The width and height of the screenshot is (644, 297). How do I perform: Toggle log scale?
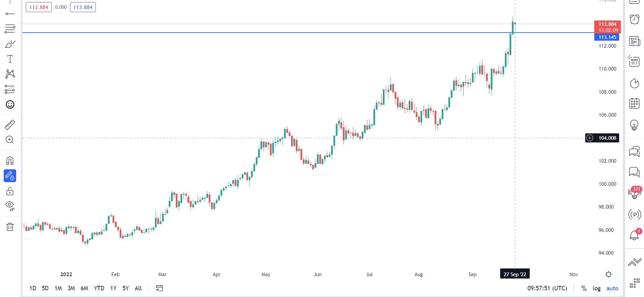coord(597,288)
